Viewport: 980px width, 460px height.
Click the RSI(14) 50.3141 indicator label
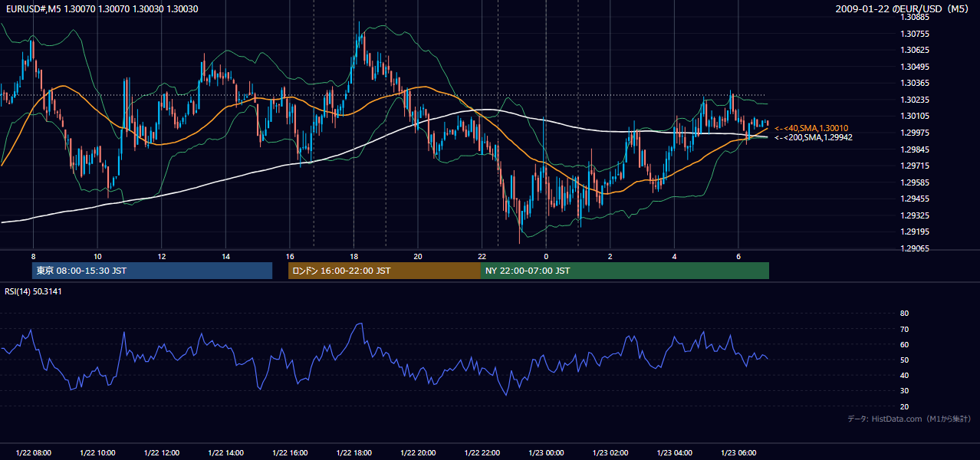click(x=33, y=291)
